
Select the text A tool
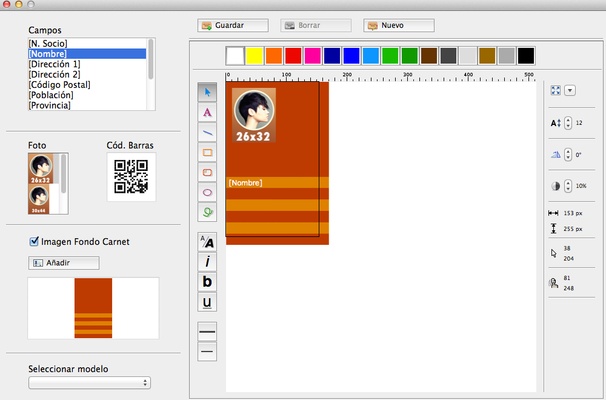(x=207, y=112)
